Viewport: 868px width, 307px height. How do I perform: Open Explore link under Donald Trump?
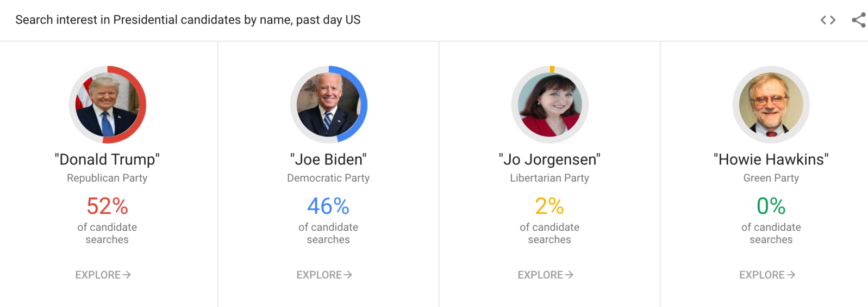point(103,275)
